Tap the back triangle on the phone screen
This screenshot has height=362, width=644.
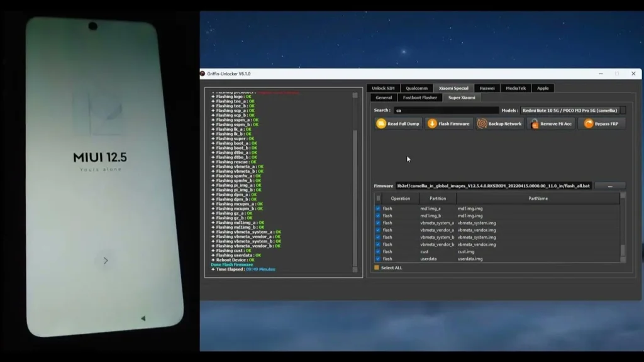tap(143, 318)
